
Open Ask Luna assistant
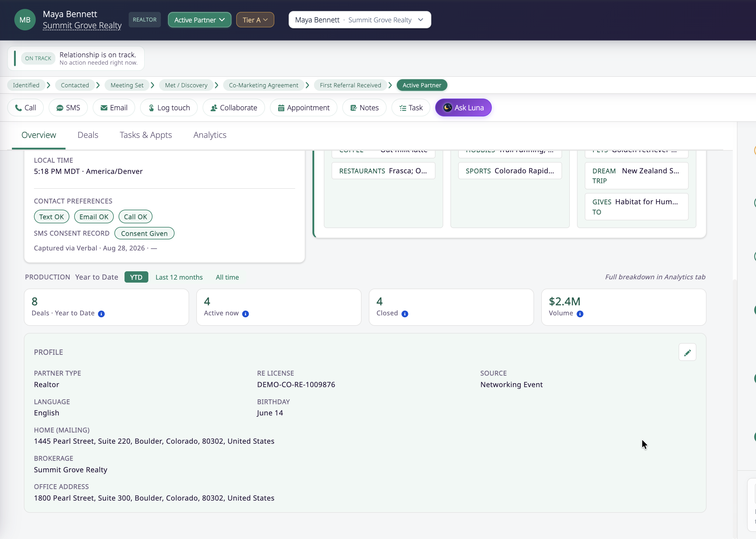pyautogui.click(x=463, y=108)
